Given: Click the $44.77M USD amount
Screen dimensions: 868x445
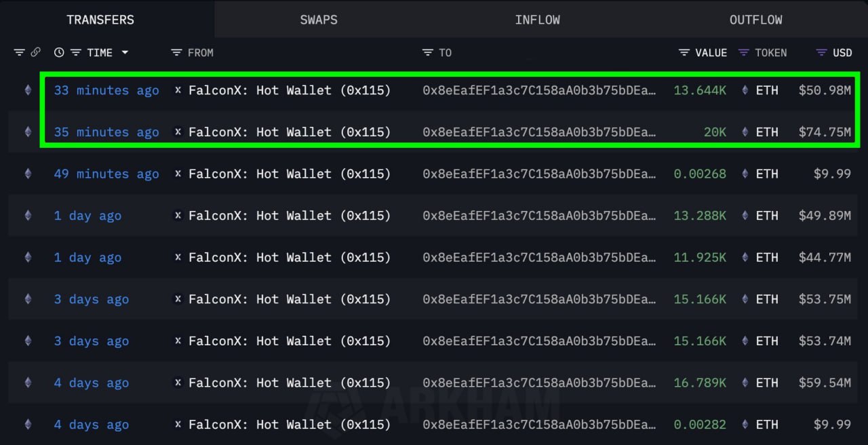Looking at the screenshot, I should coord(825,257).
